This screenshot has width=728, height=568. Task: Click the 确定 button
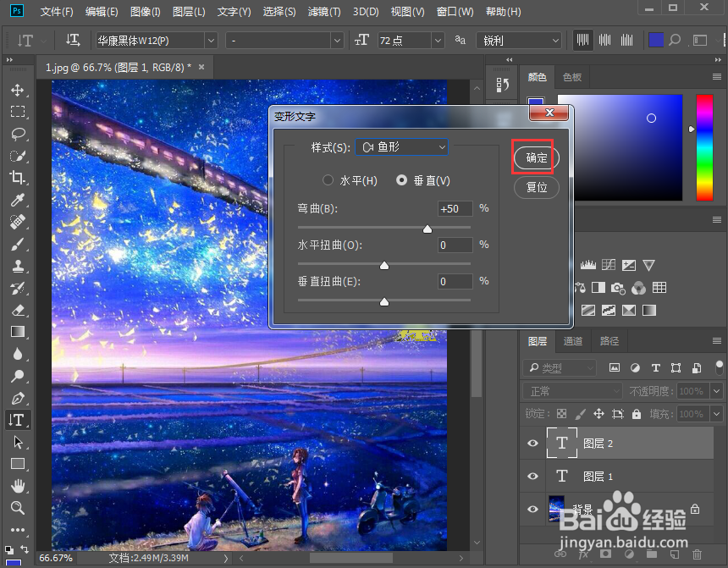point(536,158)
